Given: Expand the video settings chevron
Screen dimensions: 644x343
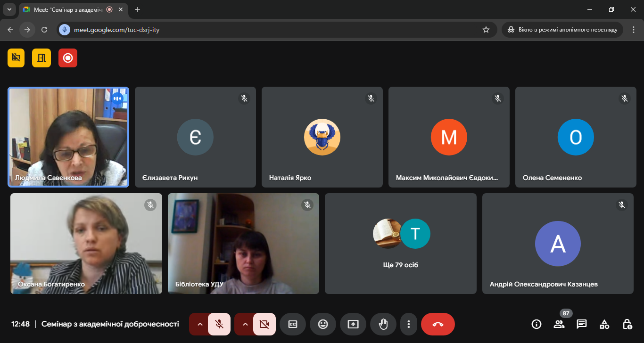Looking at the screenshot, I should [245, 324].
